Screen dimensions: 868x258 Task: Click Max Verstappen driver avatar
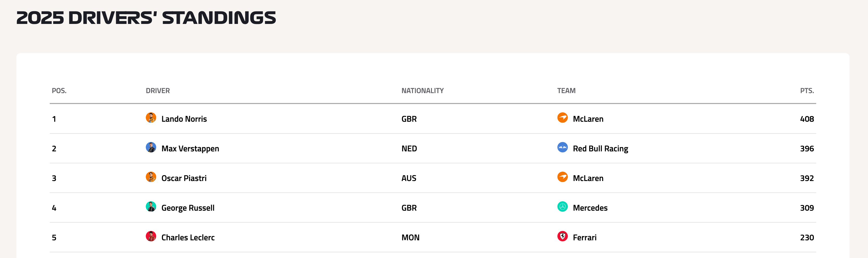pyautogui.click(x=151, y=147)
